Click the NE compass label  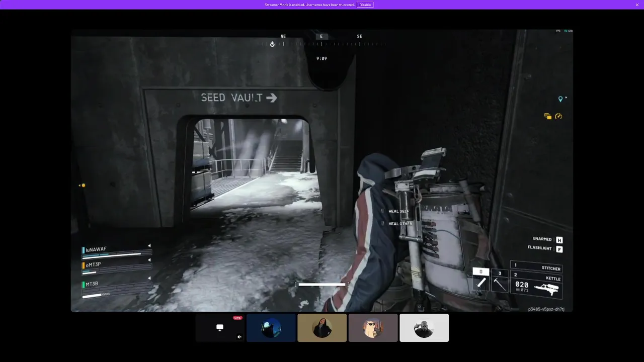click(283, 36)
